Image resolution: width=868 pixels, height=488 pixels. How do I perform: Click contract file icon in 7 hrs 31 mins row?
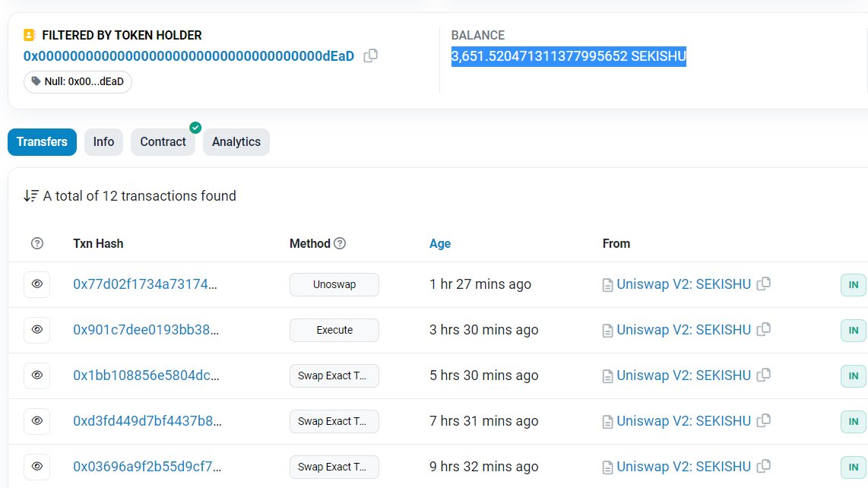coord(607,422)
